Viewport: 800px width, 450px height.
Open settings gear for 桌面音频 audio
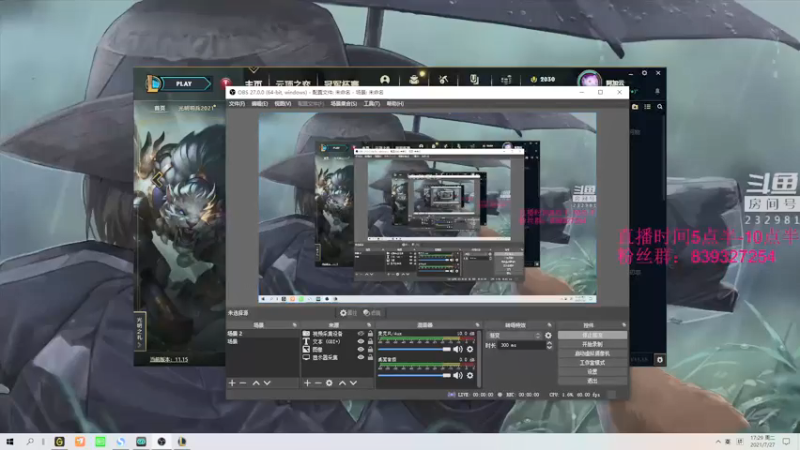point(470,376)
